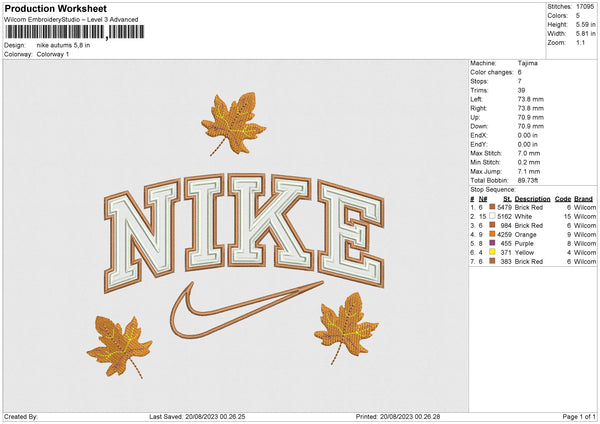Click the Max Stitch value 7.0 mm

(x=529, y=153)
